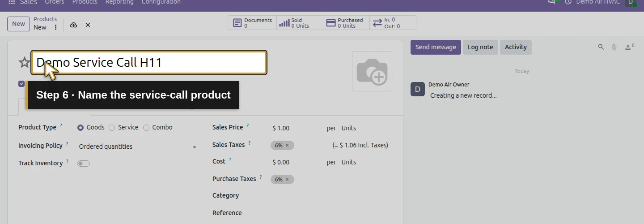Mark product as favorite with star
This screenshot has height=224, width=644.
click(x=24, y=62)
